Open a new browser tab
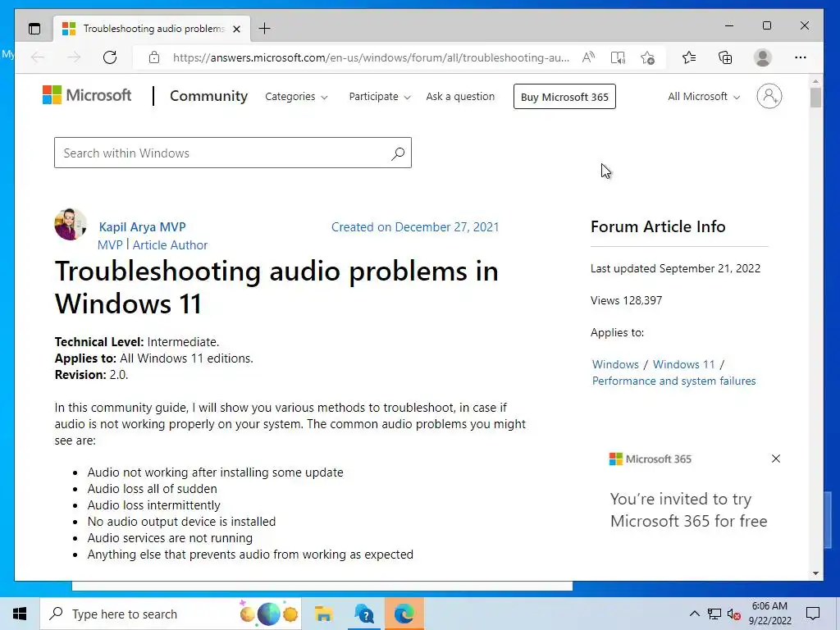Viewport: 840px width, 630px height. (265, 29)
